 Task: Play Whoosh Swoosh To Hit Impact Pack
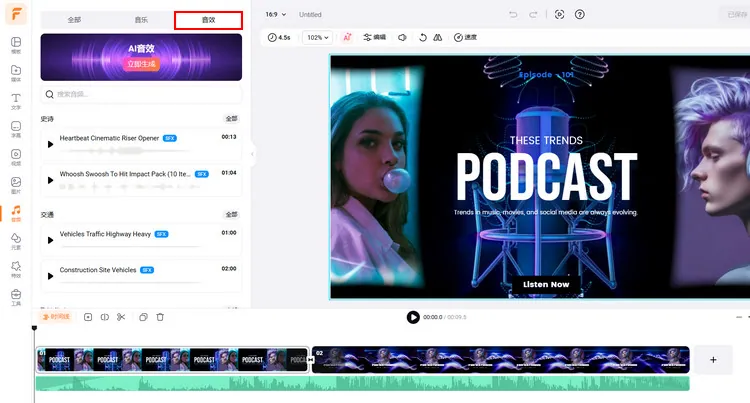click(x=50, y=180)
